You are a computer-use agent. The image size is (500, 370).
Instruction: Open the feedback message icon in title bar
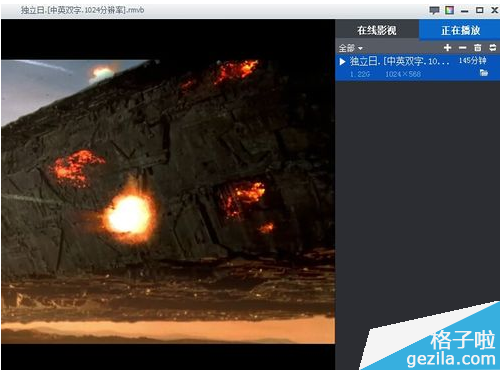tap(434, 10)
